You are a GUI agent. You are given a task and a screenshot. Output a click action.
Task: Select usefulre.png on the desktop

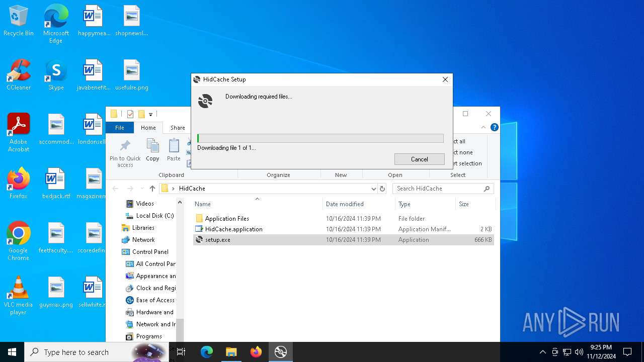pos(131,75)
